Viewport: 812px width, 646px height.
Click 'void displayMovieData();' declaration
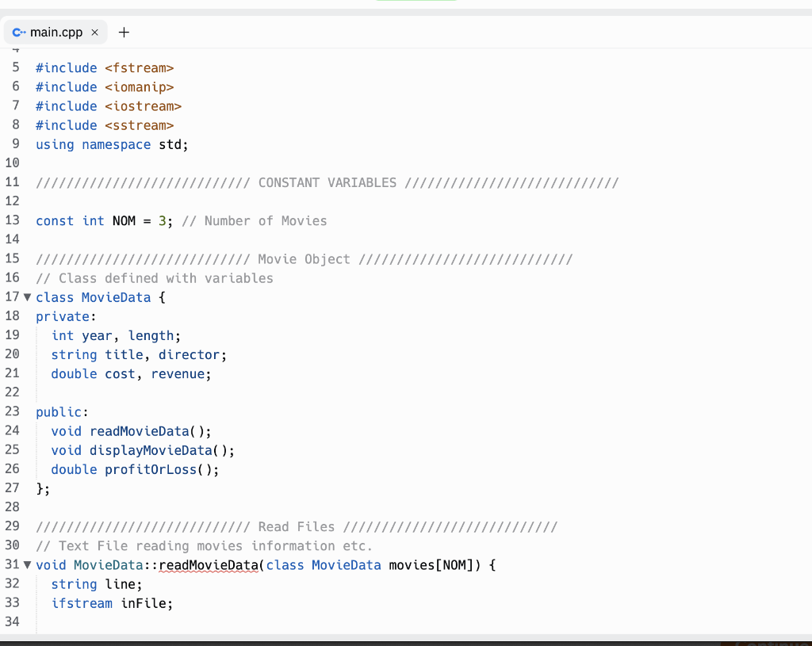pyautogui.click(x=143, y=451)
